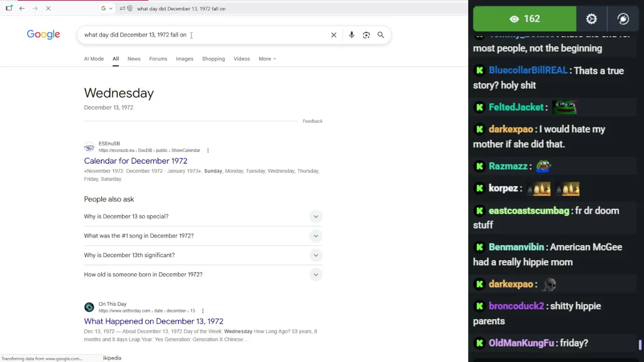
Task: Open chat settings gear icon
Action: (x=591, y=19)
